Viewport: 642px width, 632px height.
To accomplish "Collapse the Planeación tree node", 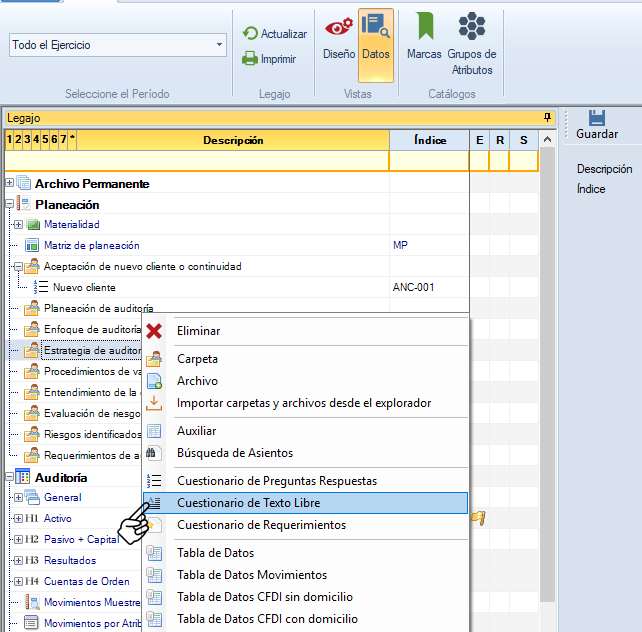I will 10,204.
